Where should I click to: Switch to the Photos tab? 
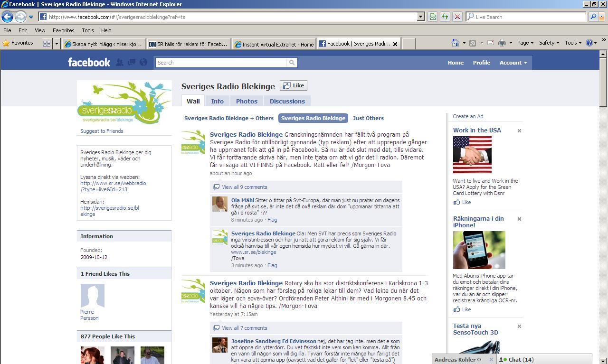coord(247,101)
